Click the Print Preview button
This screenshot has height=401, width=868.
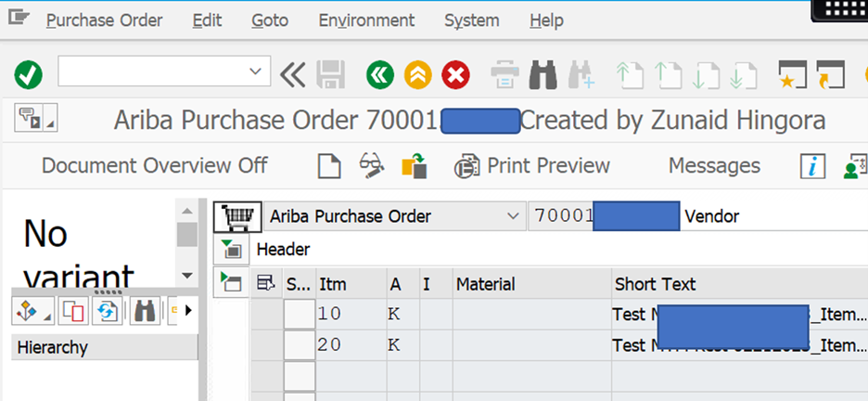point(532,165)
